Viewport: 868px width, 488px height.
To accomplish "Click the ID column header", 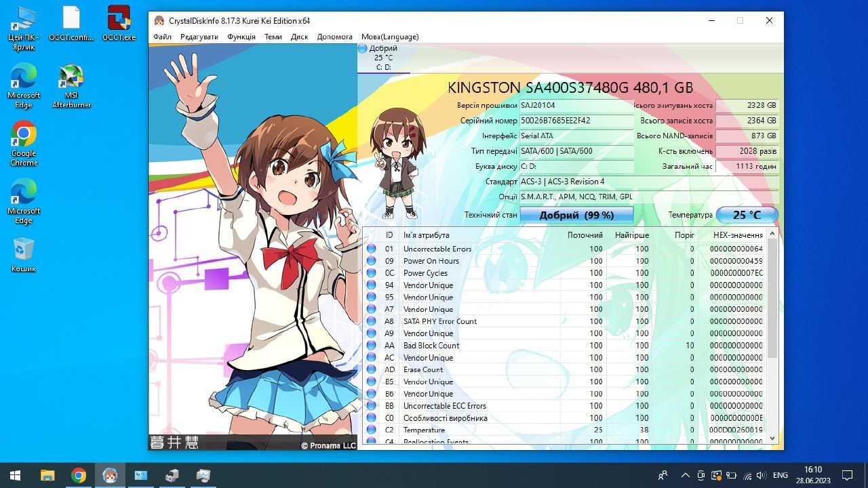I will (x=389, y=235).
